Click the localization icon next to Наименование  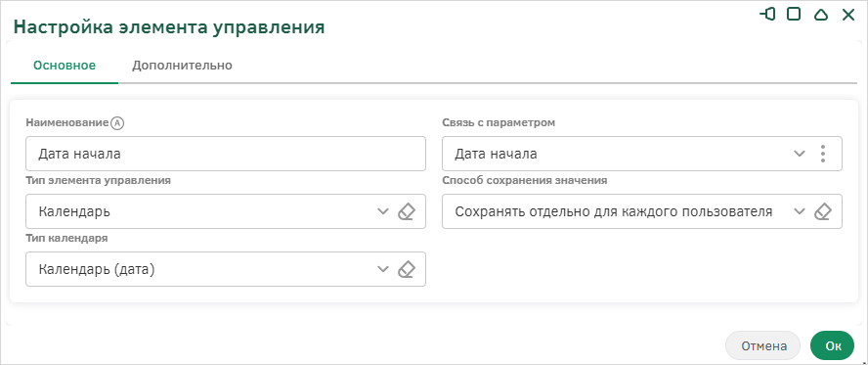(x=116, y=123)
